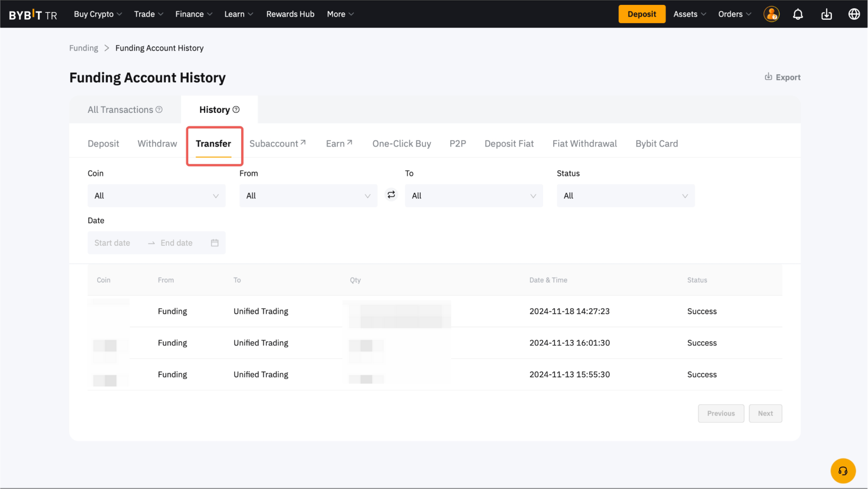Open the To account dropdown
Screen dimensions: 868x489
[x=473, y=196]
